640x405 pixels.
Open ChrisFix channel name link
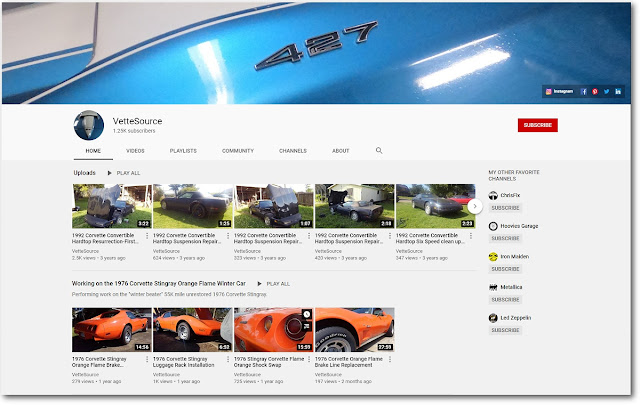510,196
